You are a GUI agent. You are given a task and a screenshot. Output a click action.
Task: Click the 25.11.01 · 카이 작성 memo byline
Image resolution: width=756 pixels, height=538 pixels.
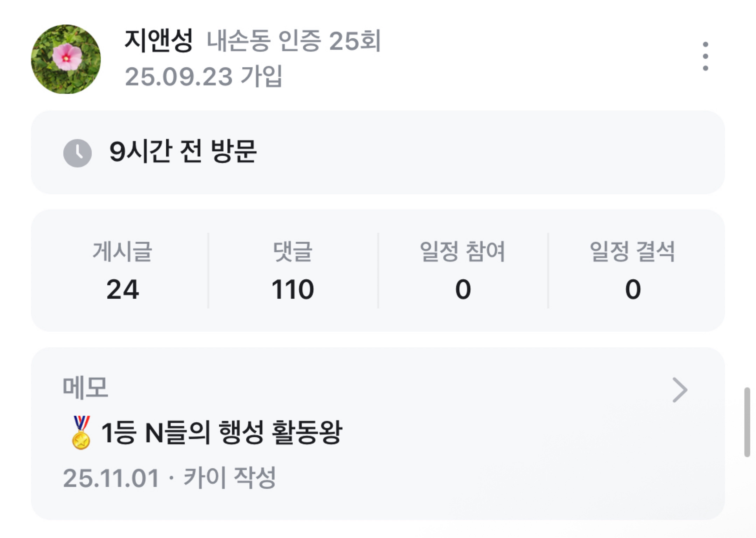coord(169,478)
